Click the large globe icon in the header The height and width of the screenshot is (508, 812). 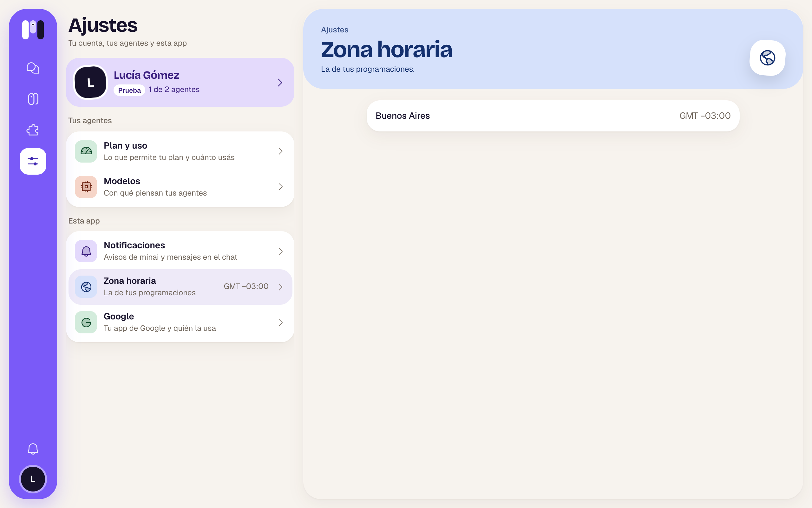coord(767,58)
